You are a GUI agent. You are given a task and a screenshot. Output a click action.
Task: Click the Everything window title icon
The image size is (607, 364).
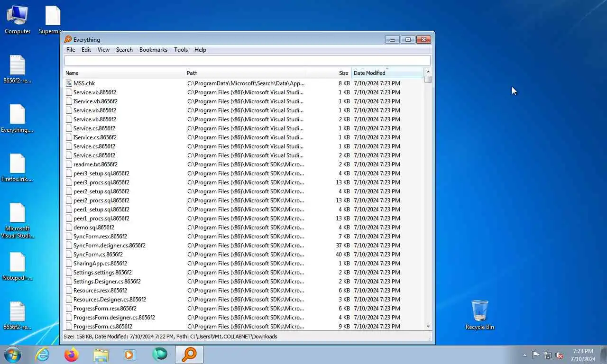coord(68,39)
